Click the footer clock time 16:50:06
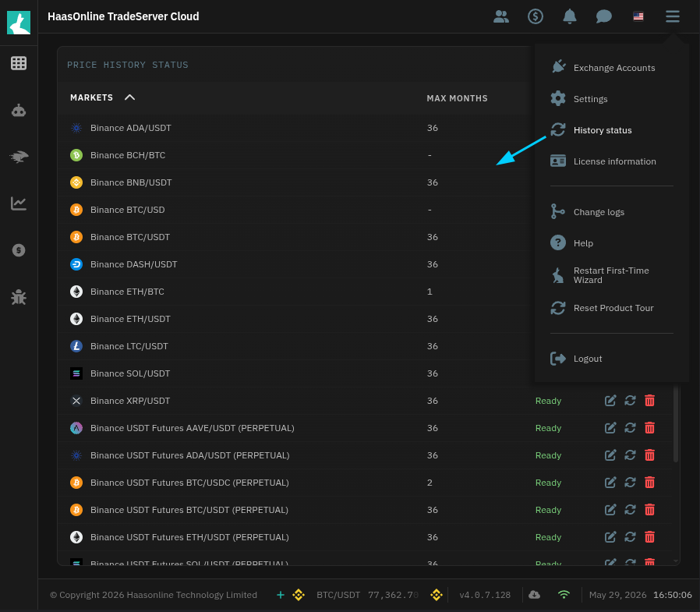This screenshot has height=612, width=700. (672, 595)
